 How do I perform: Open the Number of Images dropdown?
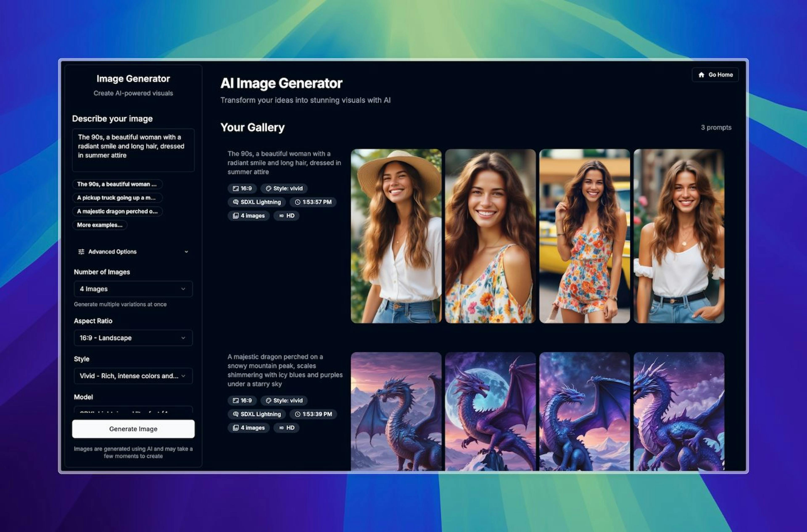click(133, 289)
